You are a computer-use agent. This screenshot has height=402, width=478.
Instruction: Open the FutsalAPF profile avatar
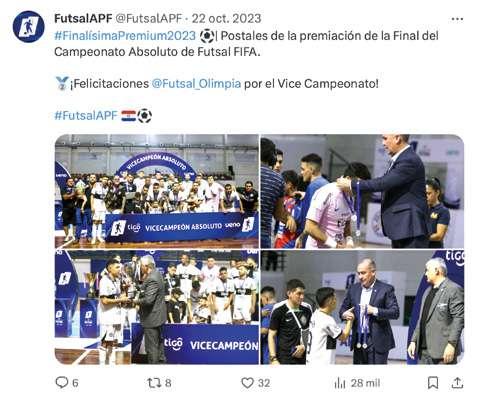coord(29,27)
